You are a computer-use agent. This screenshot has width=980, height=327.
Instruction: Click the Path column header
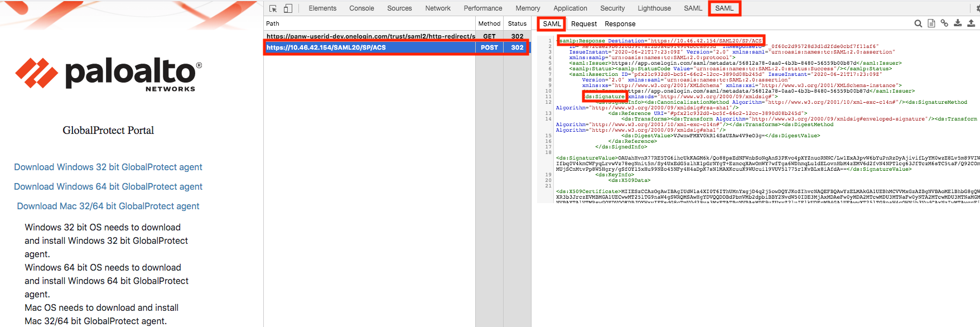[369, 23]
